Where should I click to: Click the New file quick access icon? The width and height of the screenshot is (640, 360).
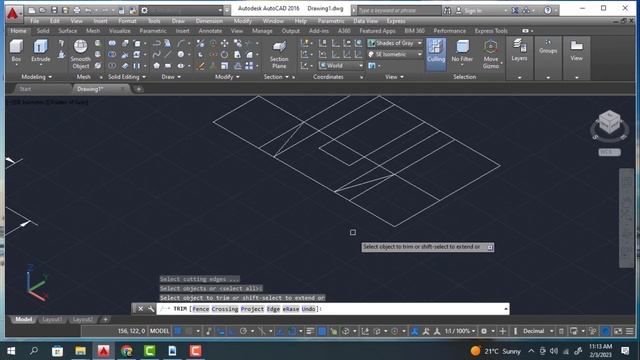point(31,10)
